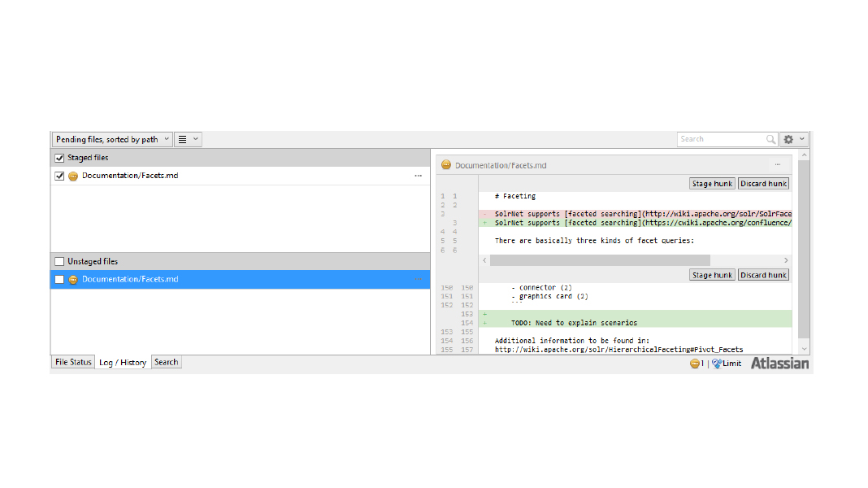Click the horizontal scrollbar right arrow
This screenshot has height=488, width=868.
pos(786,260)
